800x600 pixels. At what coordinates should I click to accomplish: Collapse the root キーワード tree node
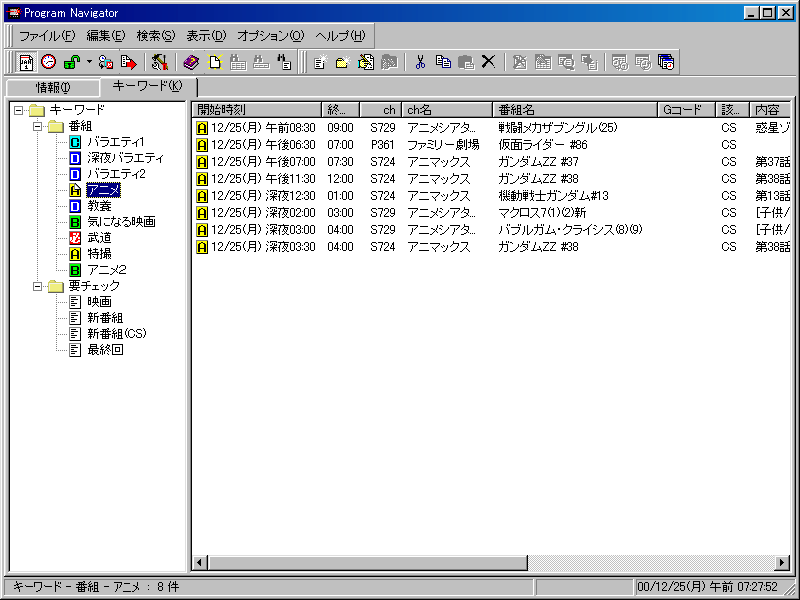point(20,110)
